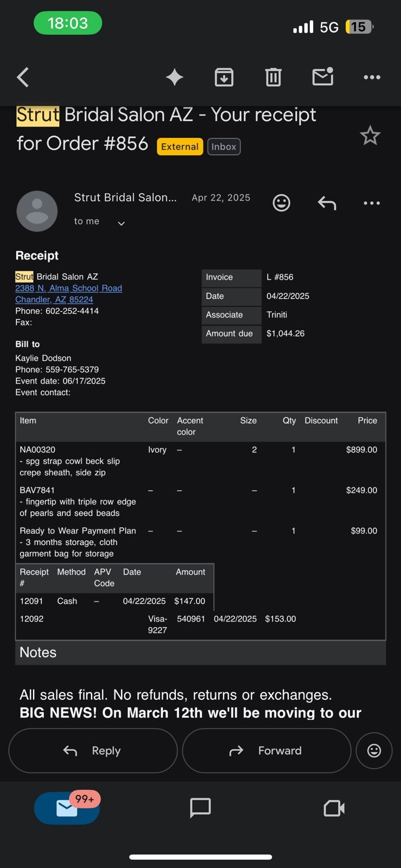Image resolution: width=401 pixels, height=868 pixels.
Task: Open 2388 N. Alma School Road link
Action: pos(68,288)
